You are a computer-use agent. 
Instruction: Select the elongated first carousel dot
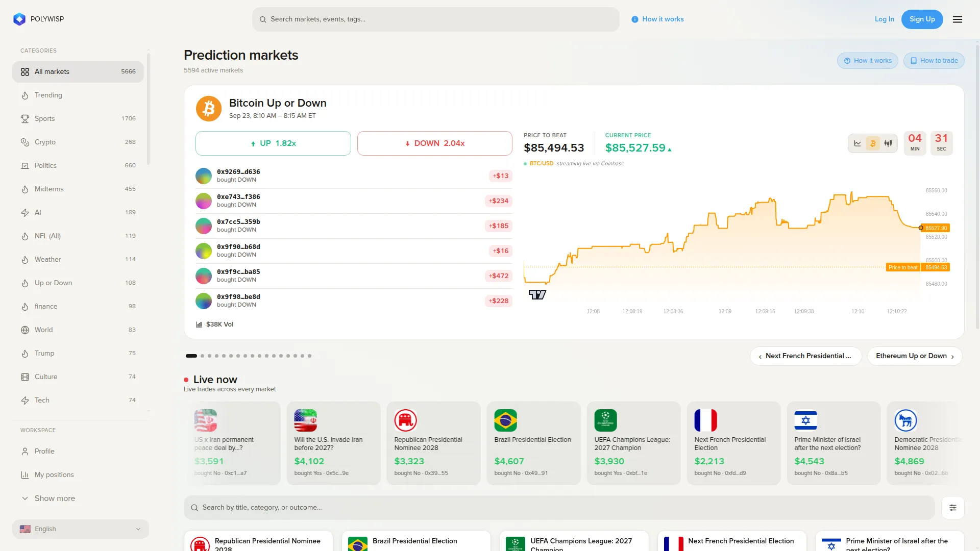click(x=191, y=356)
